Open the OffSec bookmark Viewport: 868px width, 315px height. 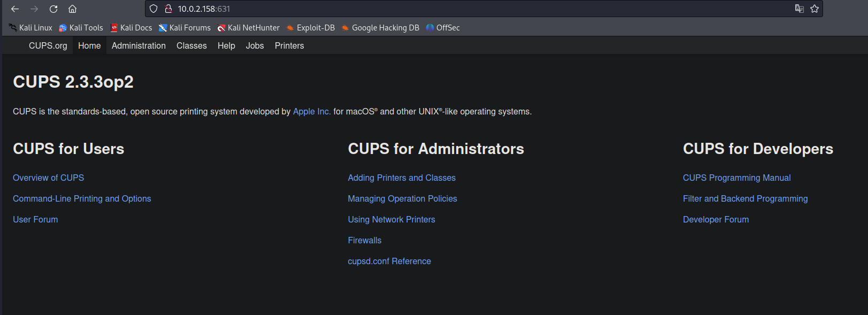pos(443,28)
